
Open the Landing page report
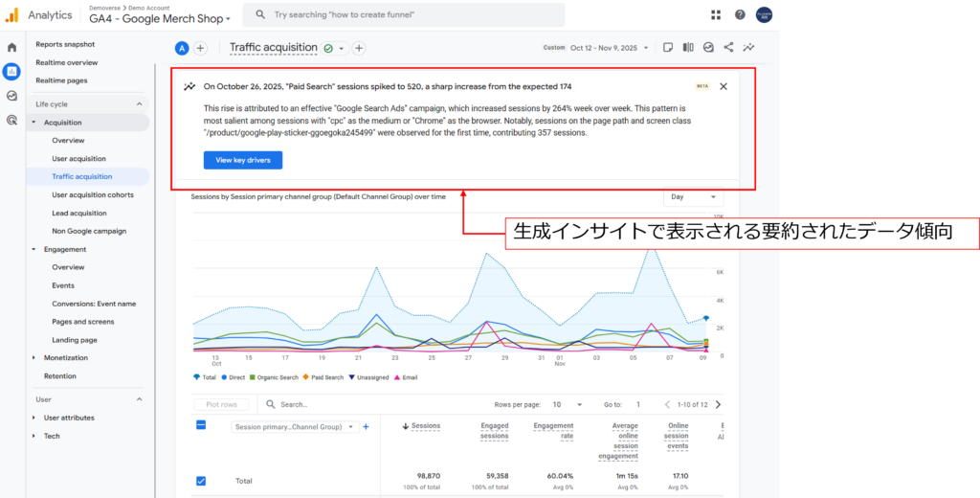[74, 340]
